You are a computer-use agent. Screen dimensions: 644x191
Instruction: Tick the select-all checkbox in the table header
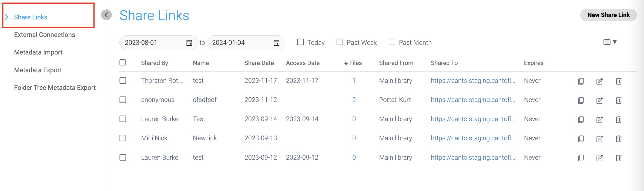[123, 63]
